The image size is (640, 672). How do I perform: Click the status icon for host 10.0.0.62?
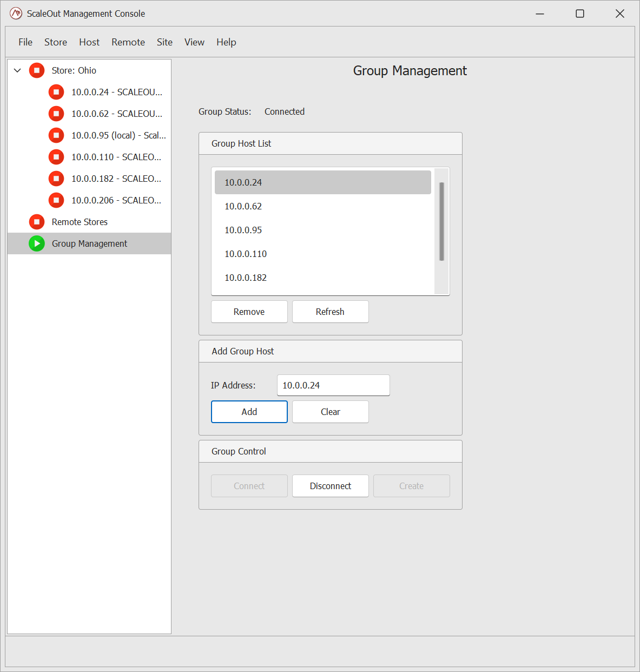pos(56,114)
